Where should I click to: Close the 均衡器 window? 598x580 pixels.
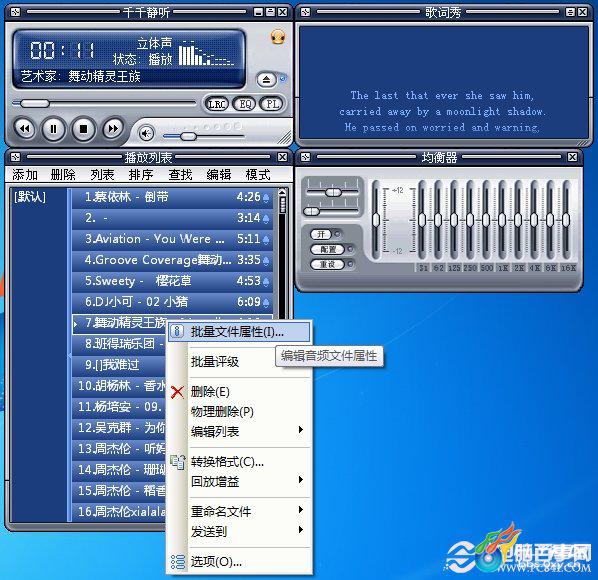click(x=572, y=157)
